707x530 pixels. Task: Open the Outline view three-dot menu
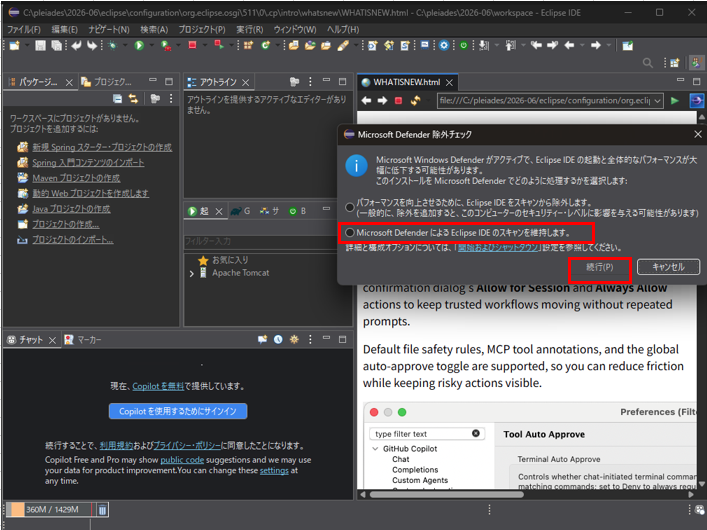click(x=310, y=82)
